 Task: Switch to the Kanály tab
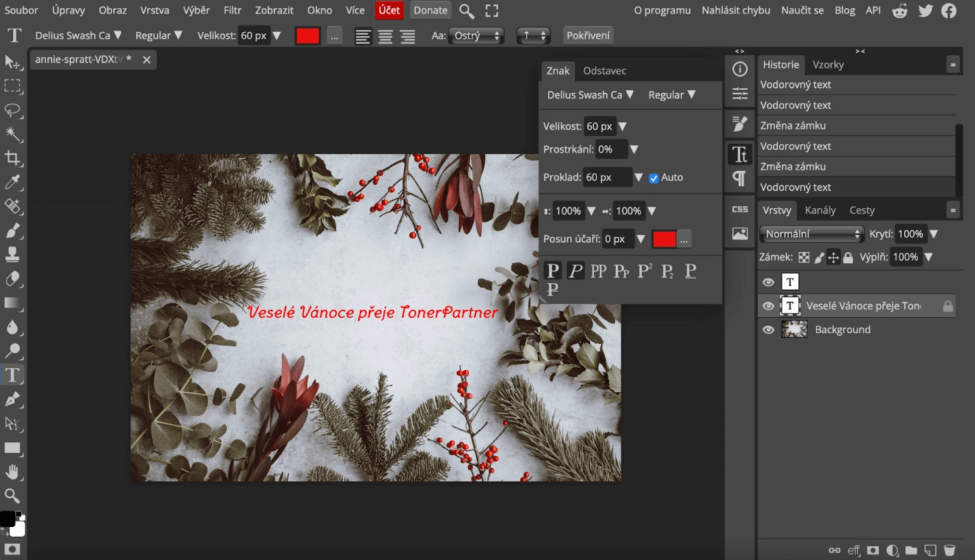coord(820,210)
